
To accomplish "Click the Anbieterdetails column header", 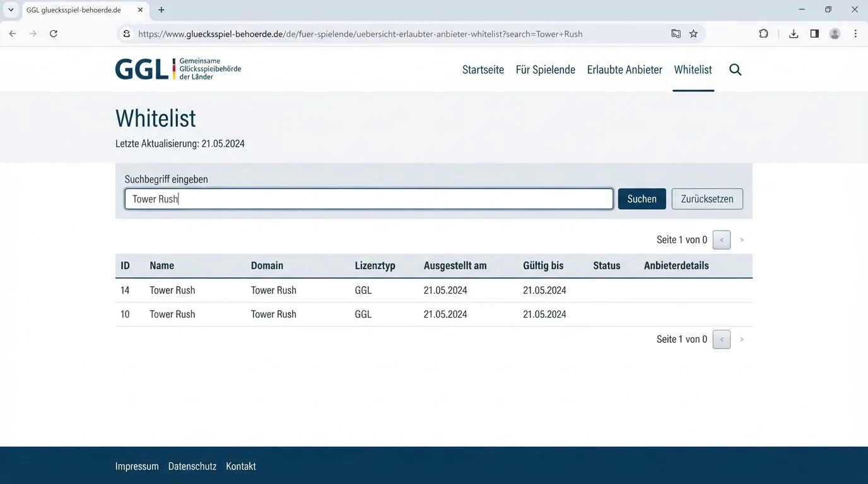I will (676, 266).
